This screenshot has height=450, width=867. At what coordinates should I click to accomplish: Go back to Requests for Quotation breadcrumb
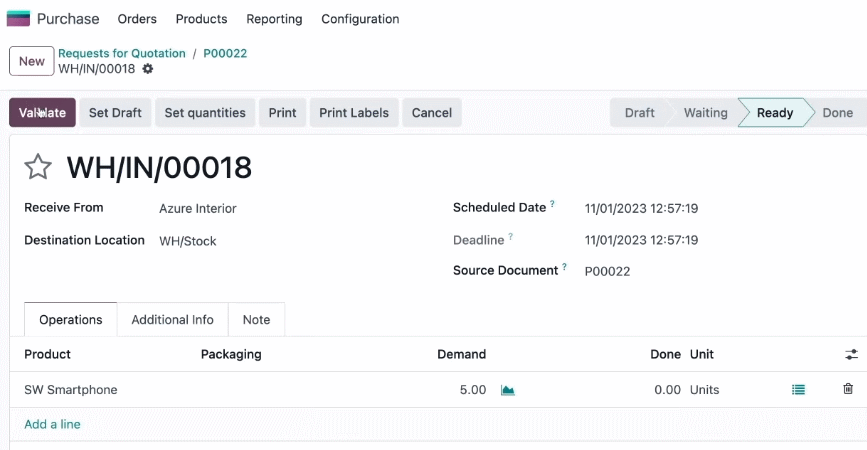(122, 53)
